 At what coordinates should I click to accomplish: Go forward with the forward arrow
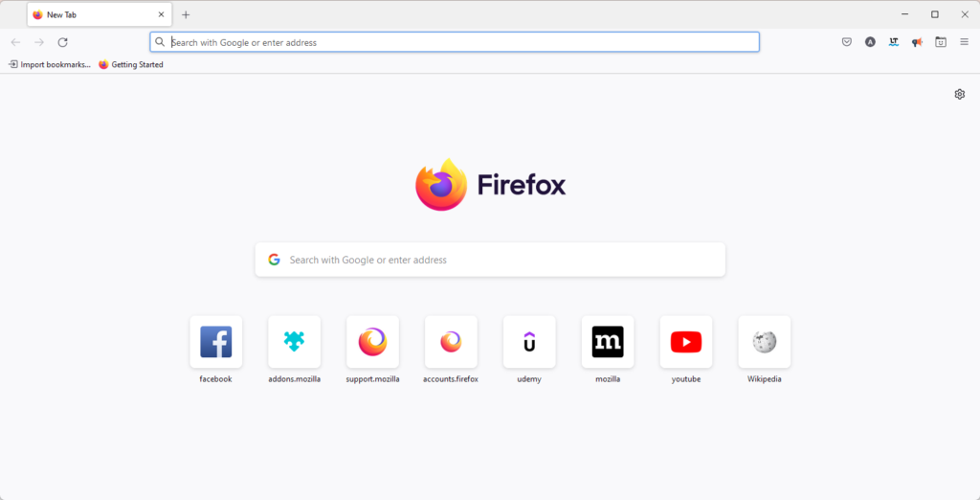pos(39,42)
